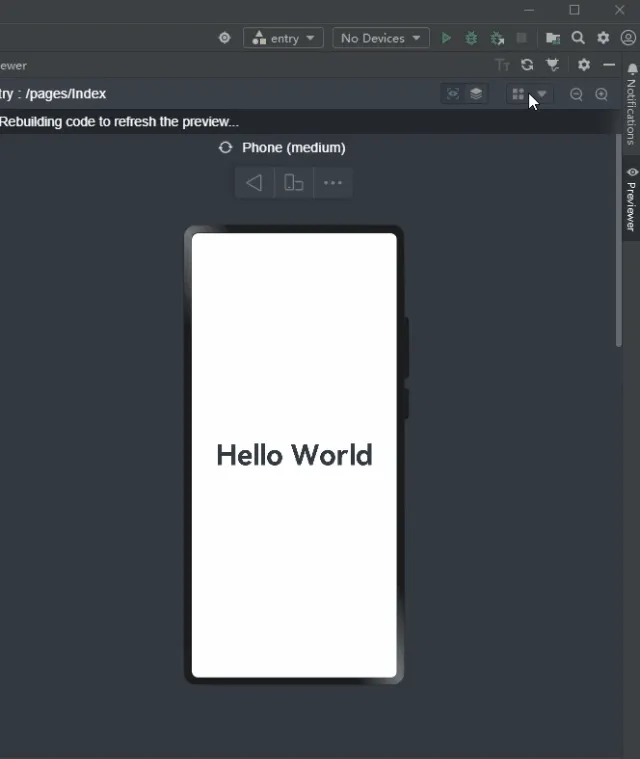
Task: Zoom out the preview with minus magnifier
Action: click(576, 94)
